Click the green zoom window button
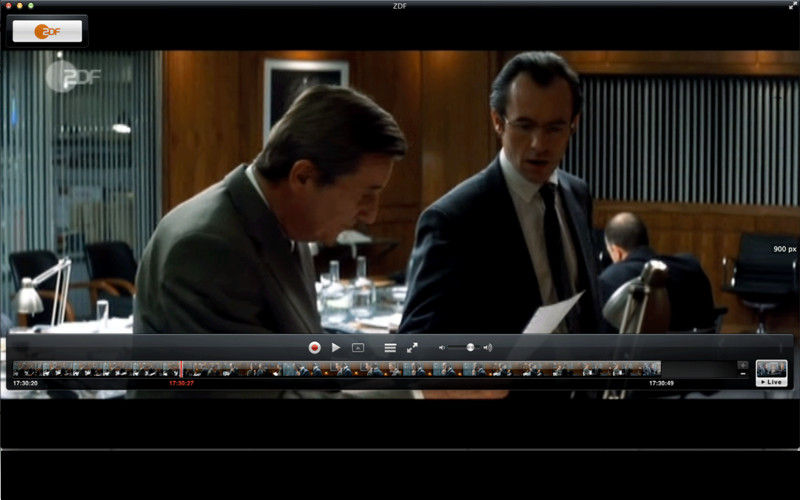The width and height of the screenshot is (800, 500). coord(31,6)
